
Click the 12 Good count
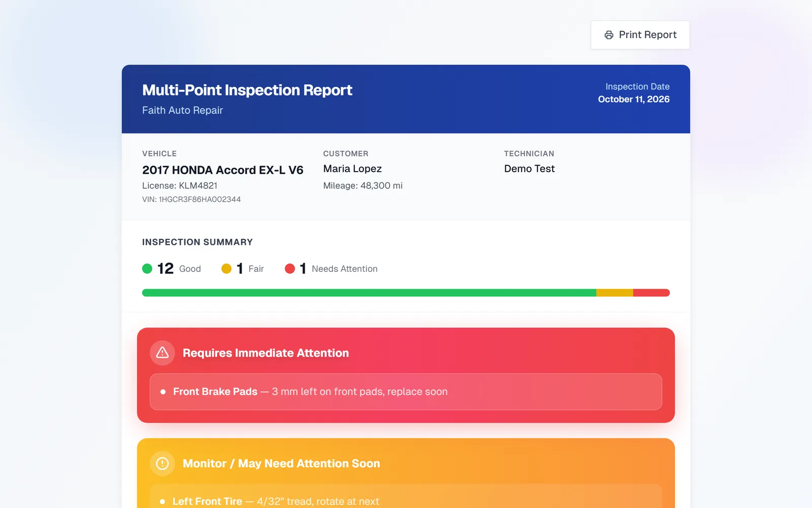172,268
